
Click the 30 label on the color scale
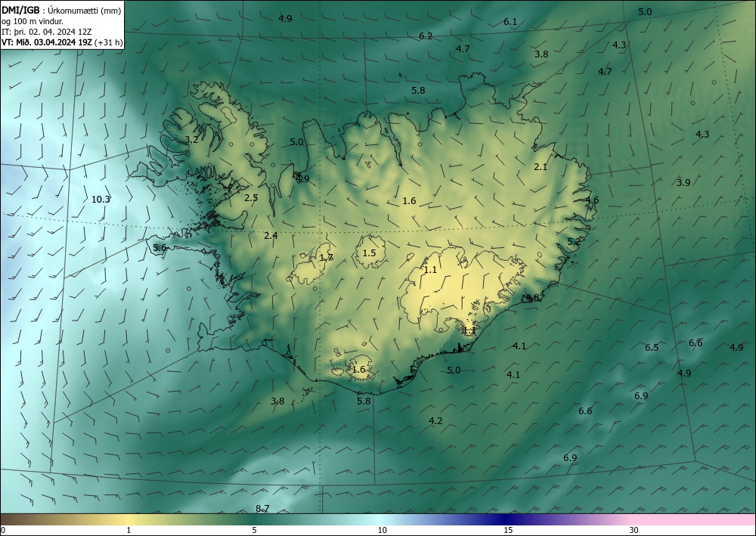click(x=634, y=530)
